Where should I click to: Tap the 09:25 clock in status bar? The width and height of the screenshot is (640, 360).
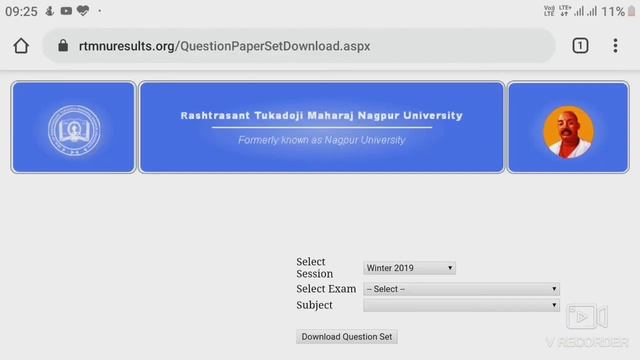(x=21, y=11)
